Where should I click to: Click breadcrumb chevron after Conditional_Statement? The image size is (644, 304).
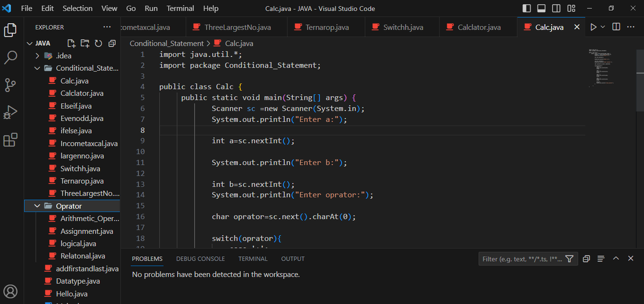(x=208, y=44)
